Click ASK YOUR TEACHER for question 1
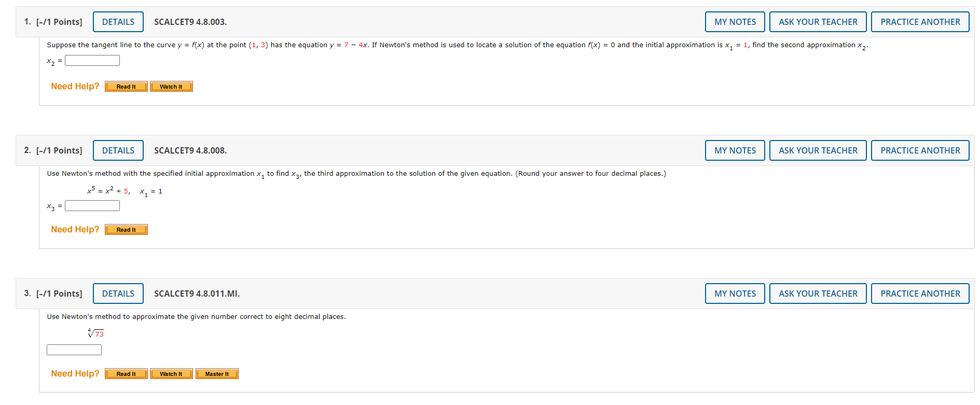Screen dimensions: 980x405 click(x=818, y=21)
